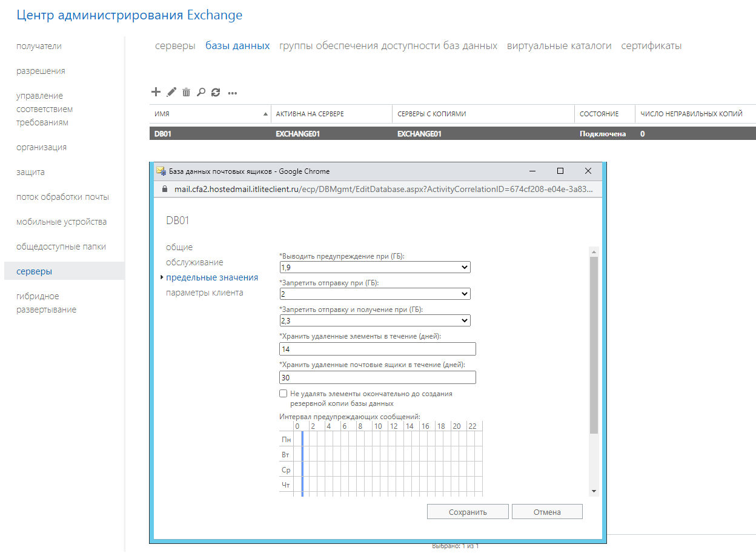The image size is (756, 553).
Task: Click the mail icon in popup title bar
Action: click(161, 171)
